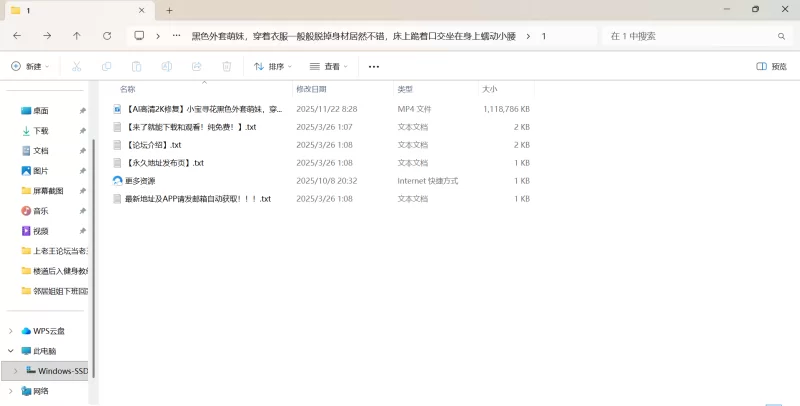This screenshot has height=406, width=800.
Task: Open the toolbar See more (…) menu
Action: tap(374, 66)
